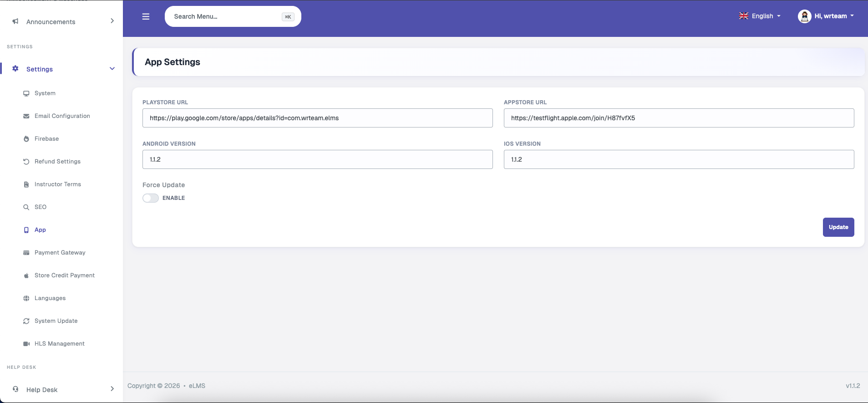Viewport: 868px width, 403px height.
Task: Click the Playstore URL input field
Action: pos(318,118)
